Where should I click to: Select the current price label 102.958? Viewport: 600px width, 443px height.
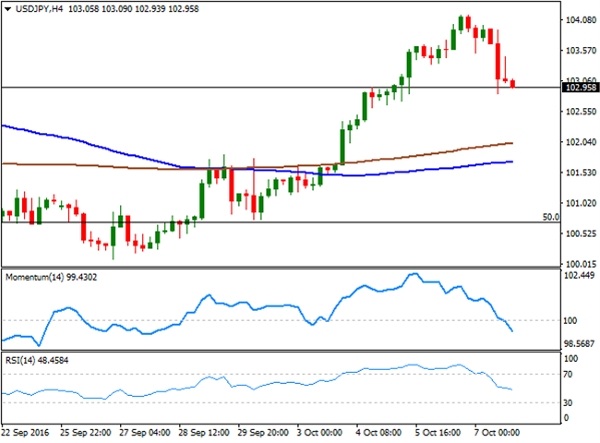[580, 88]
